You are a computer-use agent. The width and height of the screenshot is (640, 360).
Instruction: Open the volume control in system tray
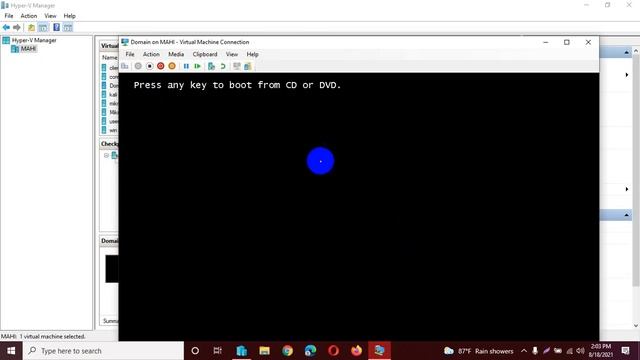(x=580, y=351)
